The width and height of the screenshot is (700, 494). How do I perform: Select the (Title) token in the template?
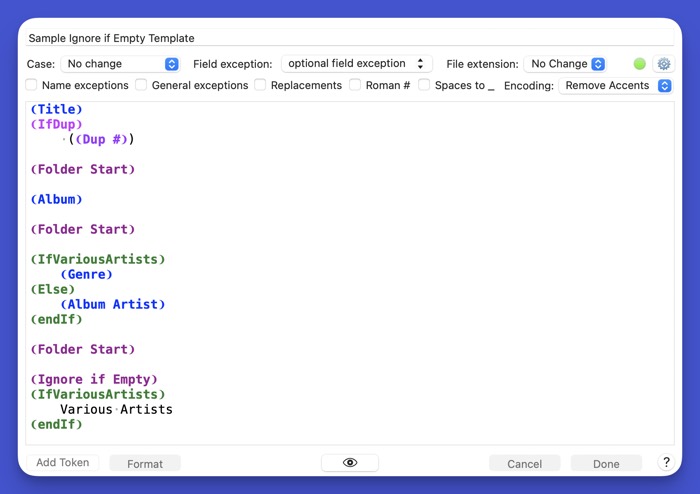57,110
